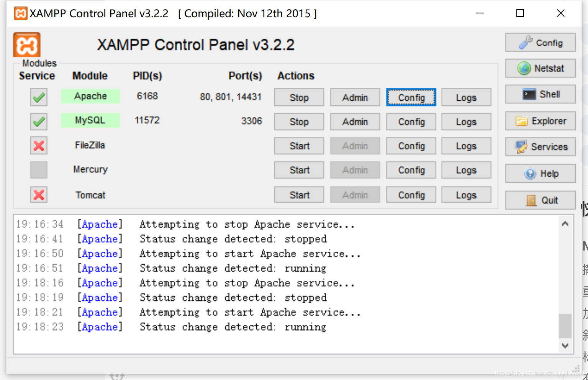Install Tomcat service via red X box
588x380 pixels.
pyautogui.click(x=39, y=195)
